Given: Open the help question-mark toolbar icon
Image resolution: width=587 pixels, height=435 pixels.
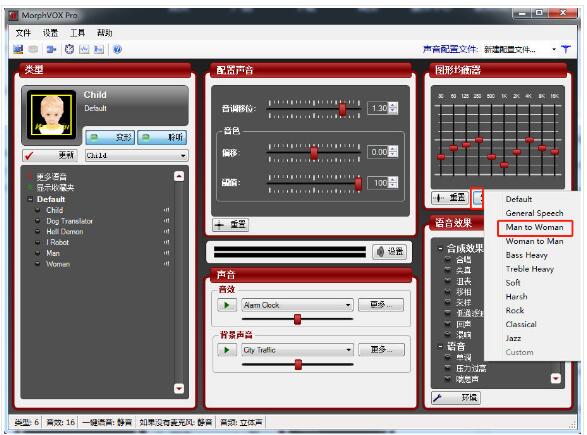Looking at the screenshot, I should 117,49.
